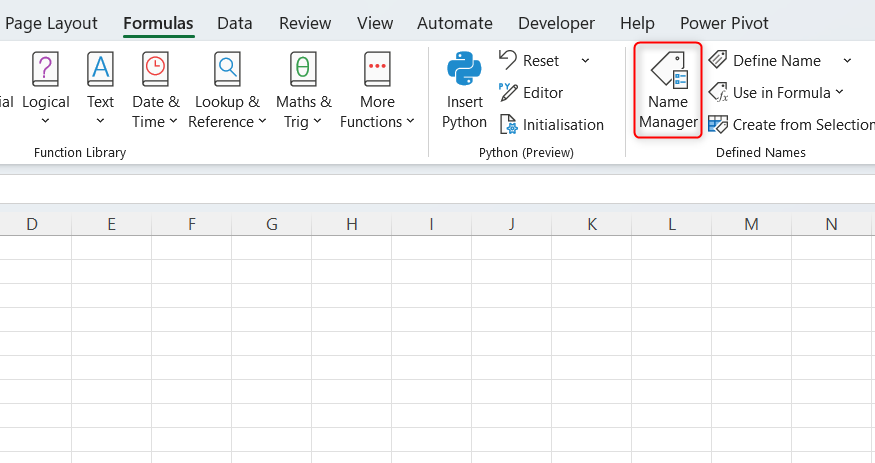Select the Formulas tab
This screenshot has width=875, height=463.
[x=158, y=23]
